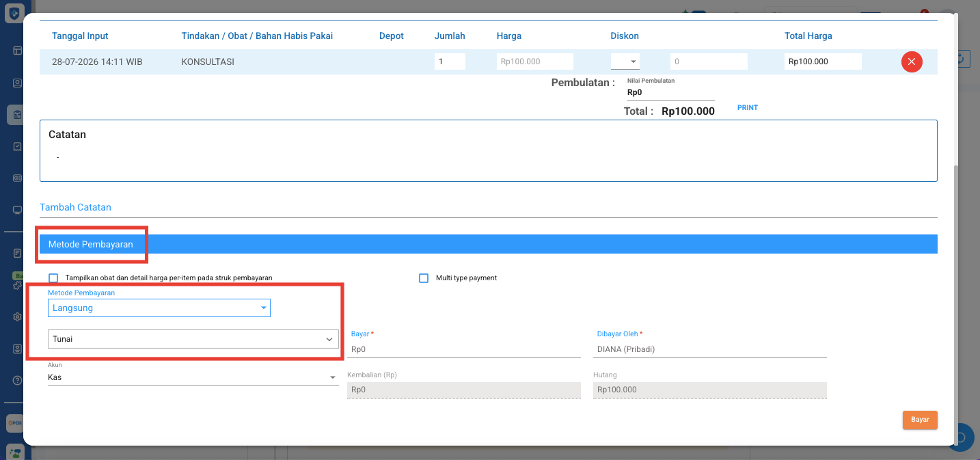Click the Diskon column header
Image resolution: width=980 pixels, height=460 pixels.
click(625, 36)
